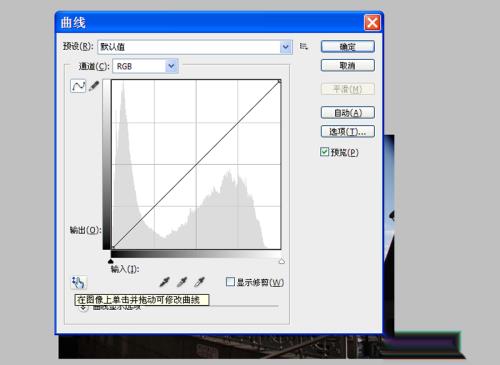Click the 确定 OK button
This screenshot has height=365, width=500.
348,47
